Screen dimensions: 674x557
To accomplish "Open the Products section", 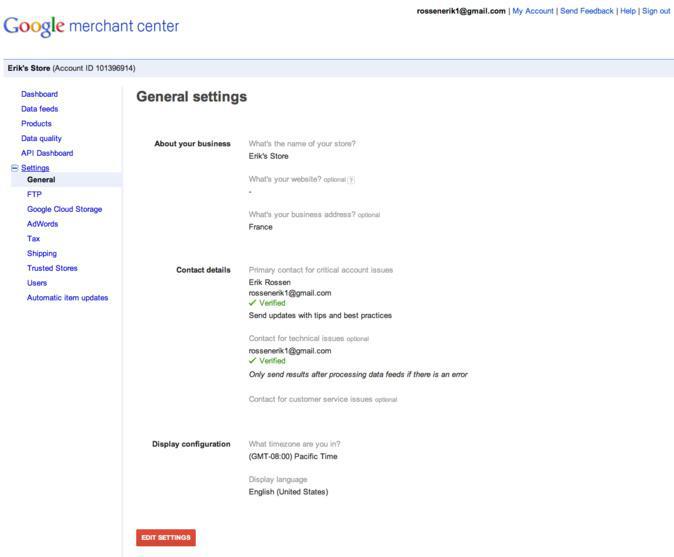I will 36,123.
